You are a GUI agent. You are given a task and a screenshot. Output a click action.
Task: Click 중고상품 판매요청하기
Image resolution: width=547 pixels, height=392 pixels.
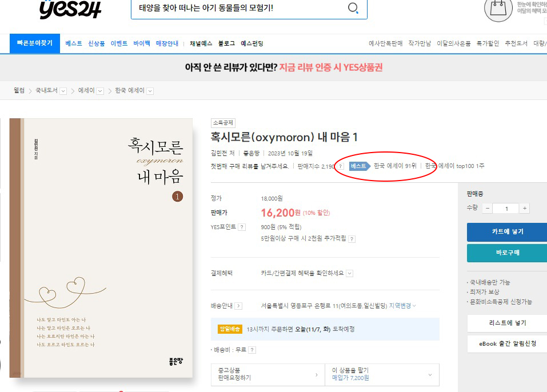tap(268, 374)
